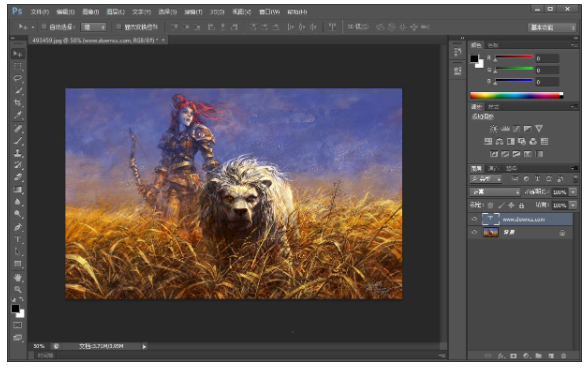Enable the Auto-Select checkbox

pos(44,27)
